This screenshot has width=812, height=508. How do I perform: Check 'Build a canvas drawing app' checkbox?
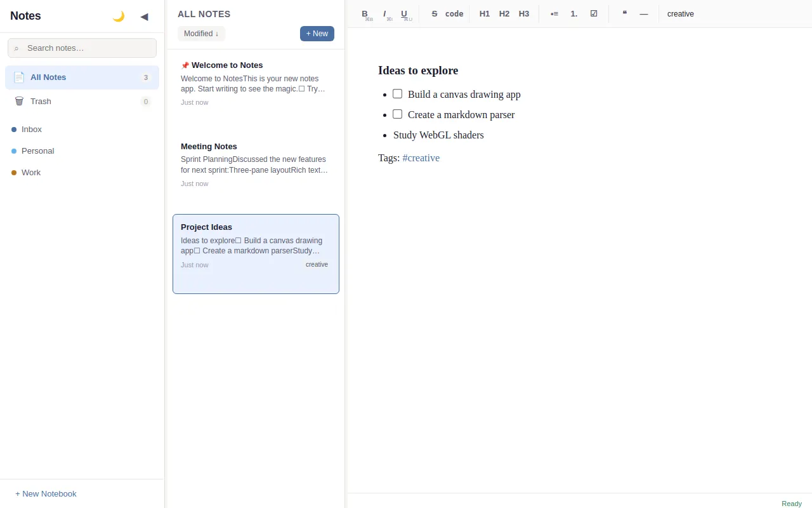pos(397,94)
